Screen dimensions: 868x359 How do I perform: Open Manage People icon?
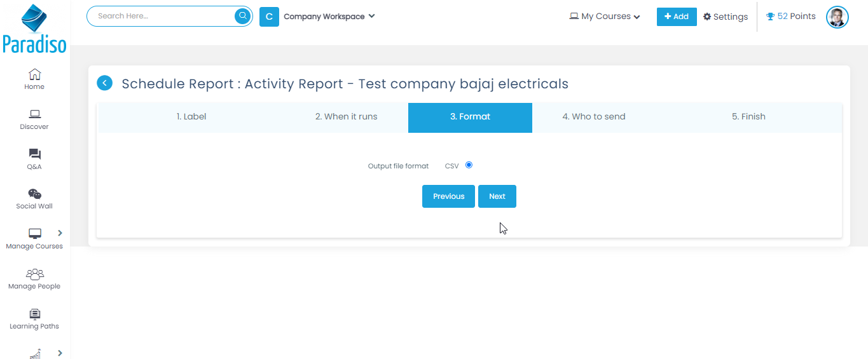34,274
